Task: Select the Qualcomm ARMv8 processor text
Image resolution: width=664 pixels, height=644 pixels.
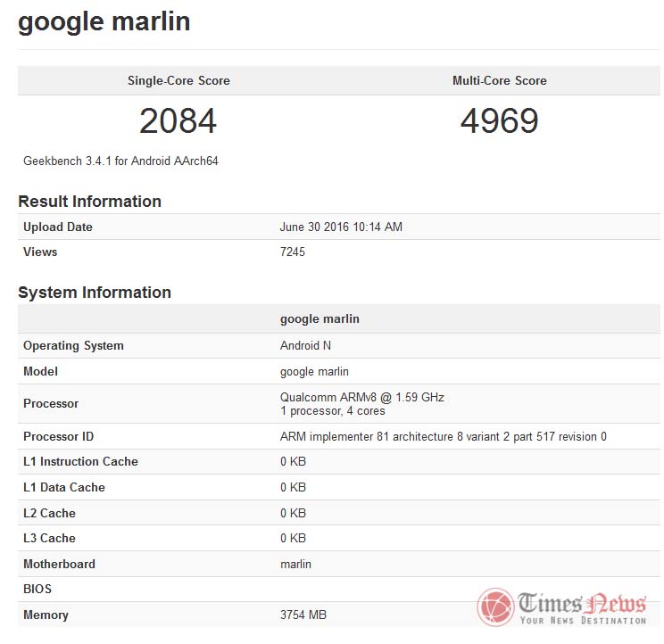Action: [361, 397]
